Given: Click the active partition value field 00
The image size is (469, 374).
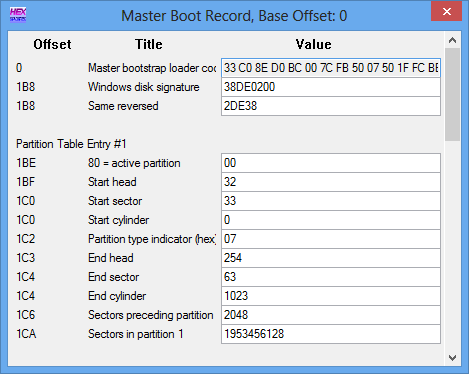Looking at the screenshot, I should (331, 163).
